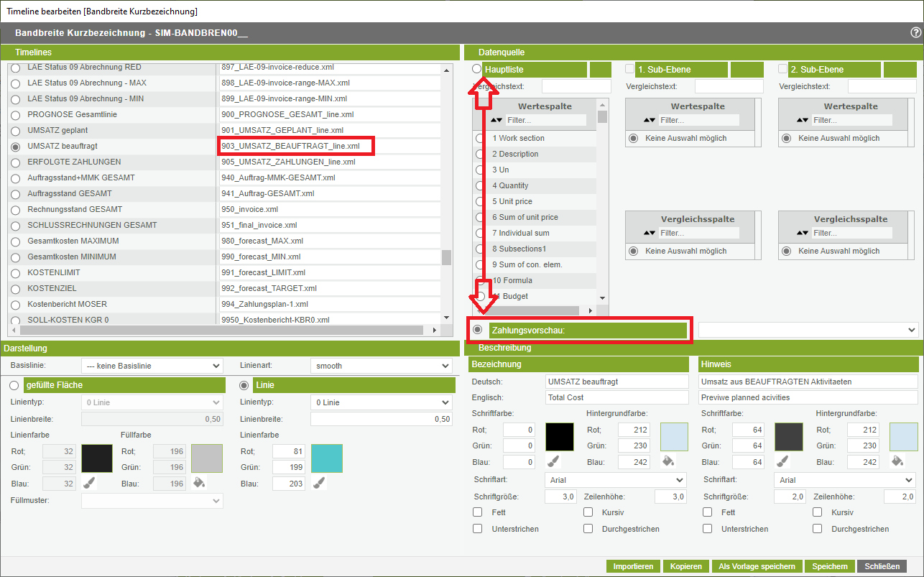Enable the 1. Sub-Ebene checkbox

coord(630,69)
